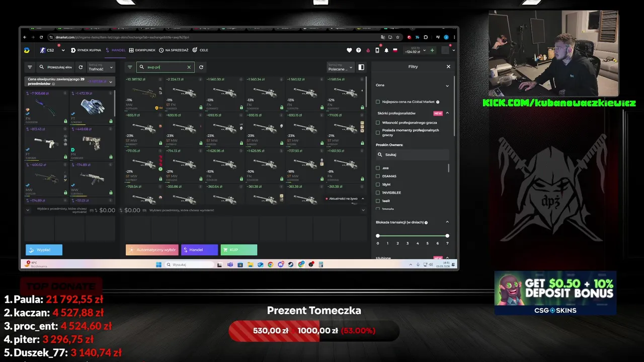The image size is (644, 362).
Task: Click the Wypłać button
Action: 44,250
